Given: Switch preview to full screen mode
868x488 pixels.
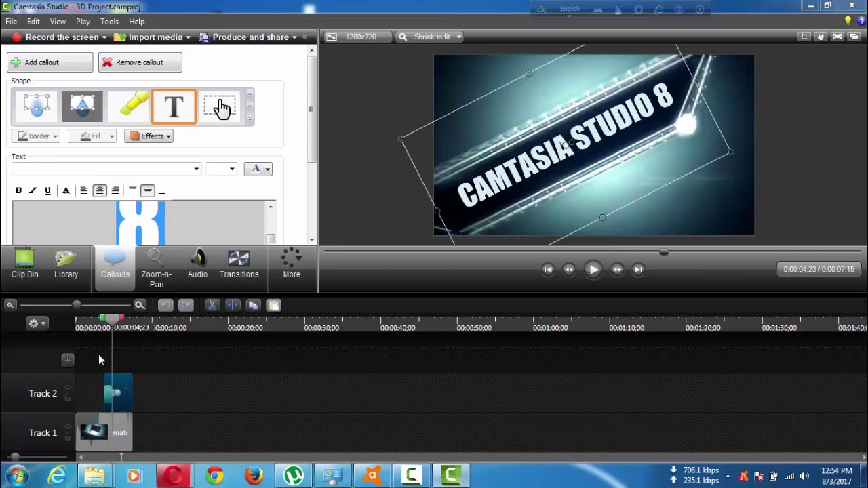Looking at the screenshot, I should click(x=837, y=37).
